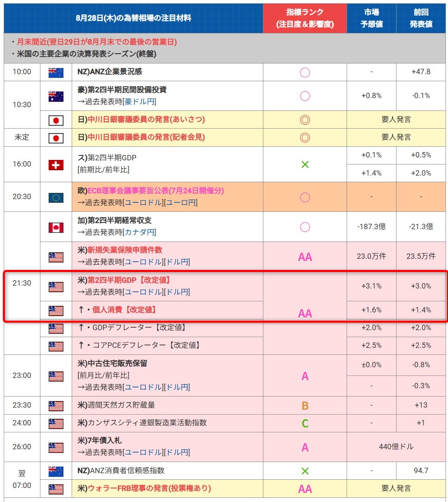Click the 米国の主要企業の決算発表シーズン(終盤) note
448x502 pixels.
[87, 54]
